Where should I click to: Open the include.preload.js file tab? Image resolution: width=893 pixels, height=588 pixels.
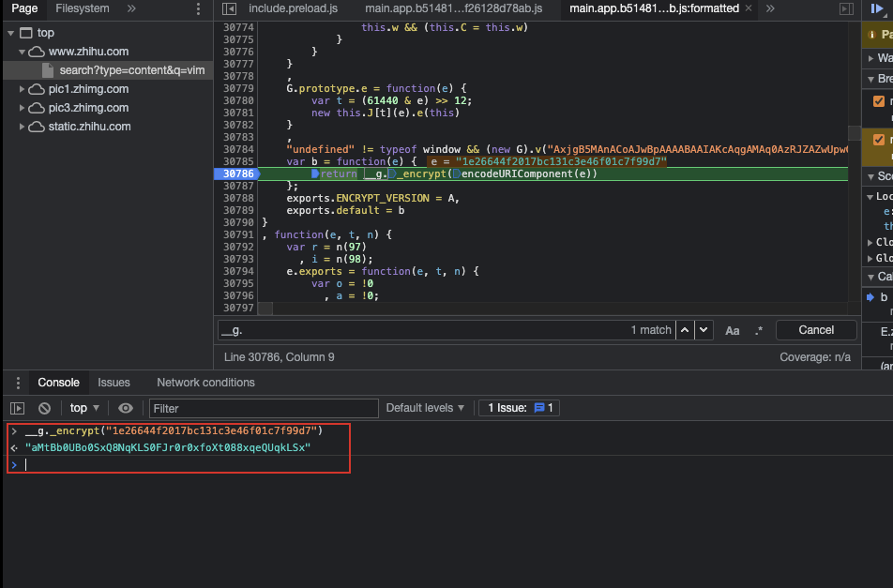[293, 8]
